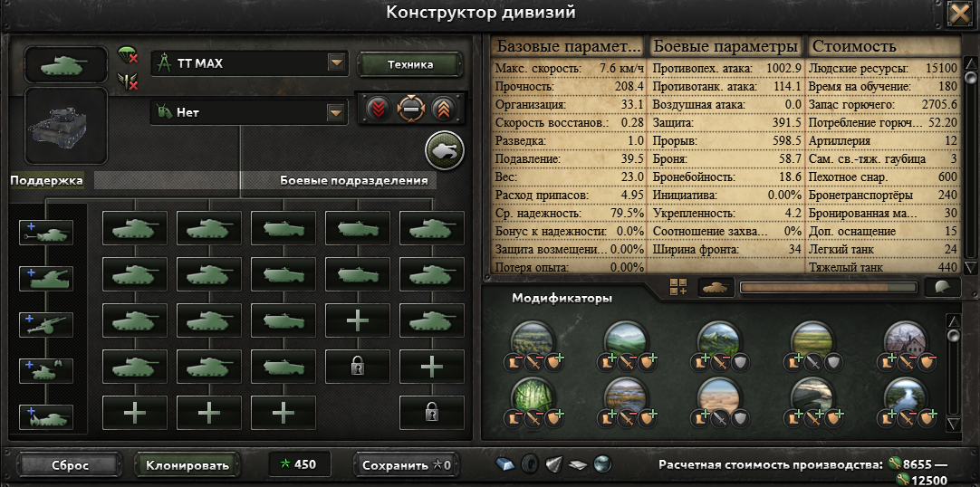Open the Техника button
Viewport: 980px width, 487px height.
pos(410,64)
